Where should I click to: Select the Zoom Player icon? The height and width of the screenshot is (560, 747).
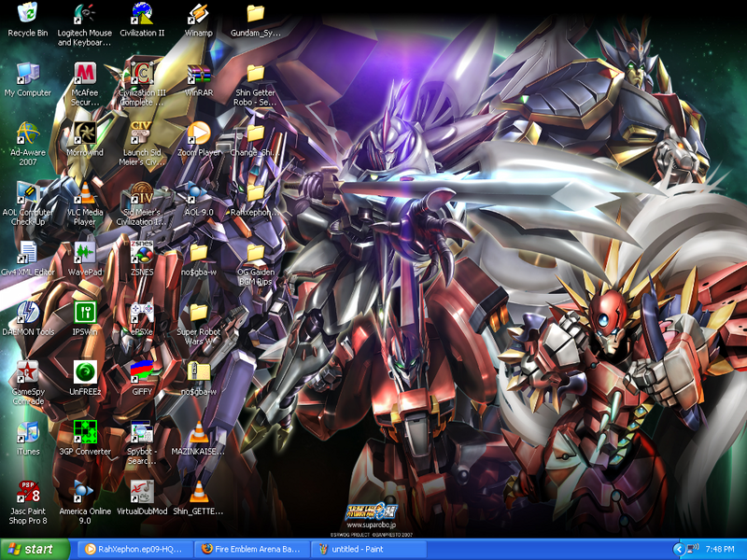[198, 133]
